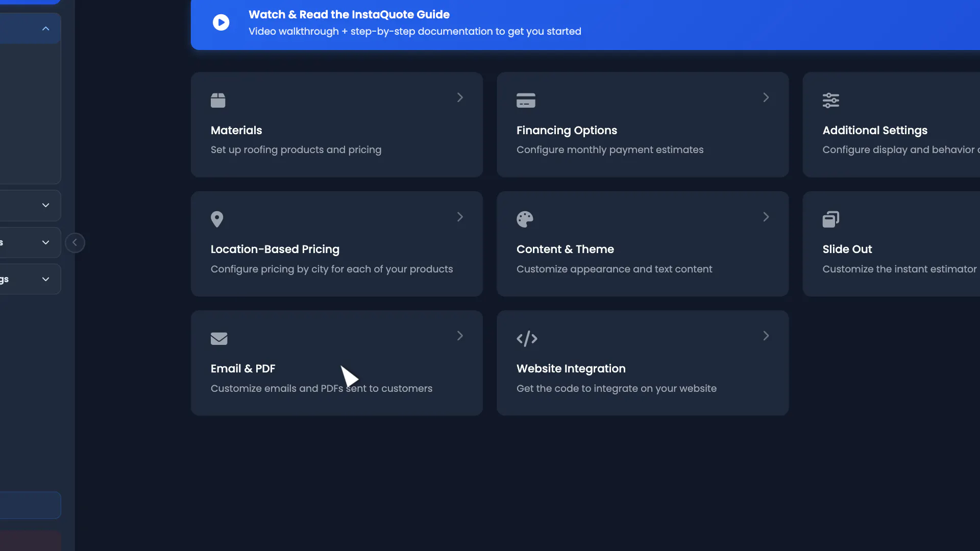Image resolution: width=980 pixels, height=551 pixels.
Task: Expand the second sidebar dropdown chevron
Action: point(46,205)
